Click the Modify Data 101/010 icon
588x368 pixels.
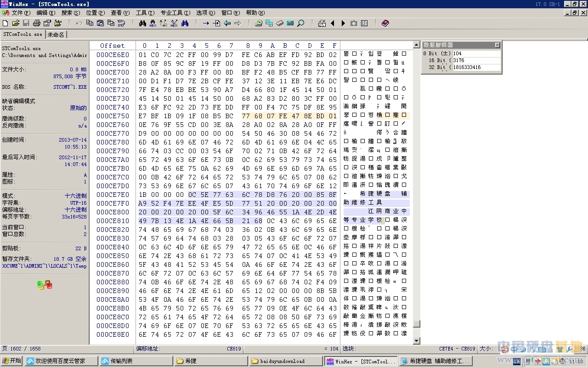[x=121, y=23]
